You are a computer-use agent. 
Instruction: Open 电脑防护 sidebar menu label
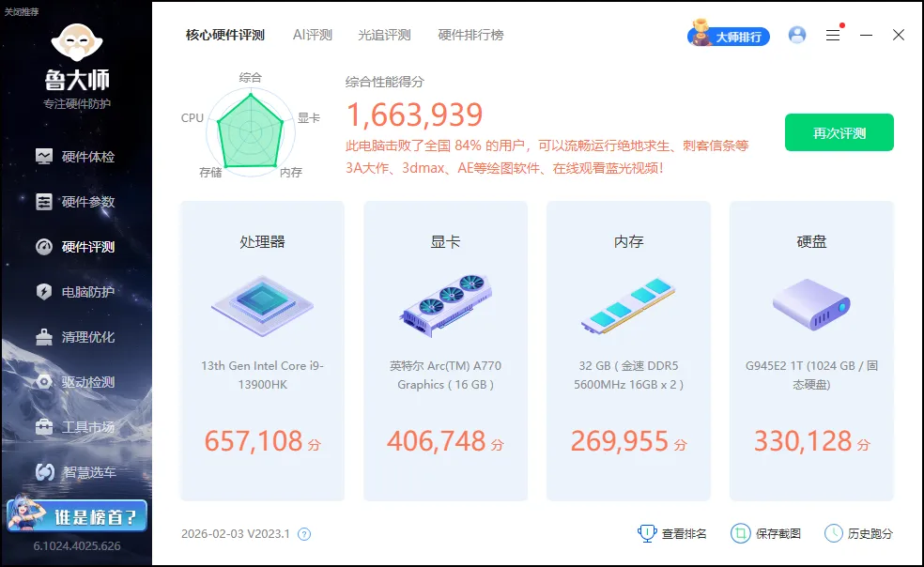tap(88, 292)
